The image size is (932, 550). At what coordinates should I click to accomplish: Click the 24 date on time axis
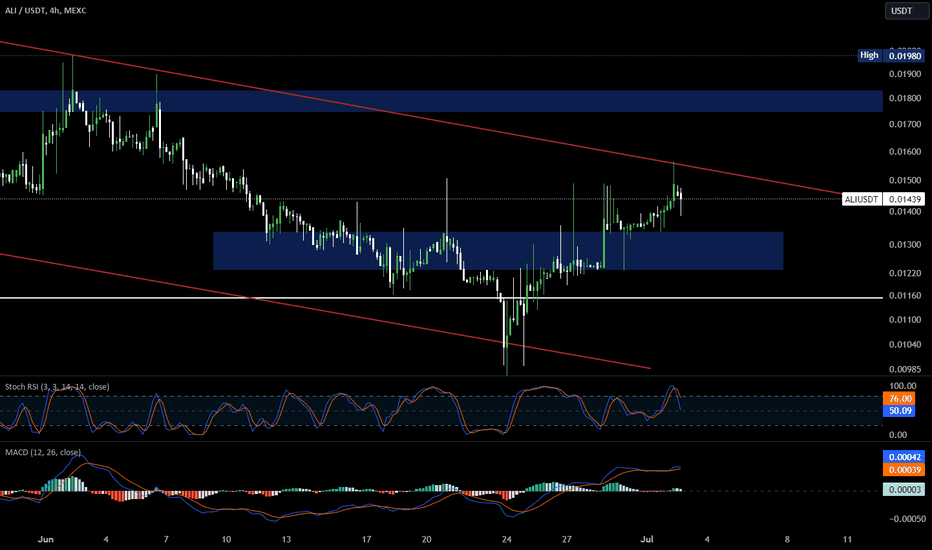[506, 539]
